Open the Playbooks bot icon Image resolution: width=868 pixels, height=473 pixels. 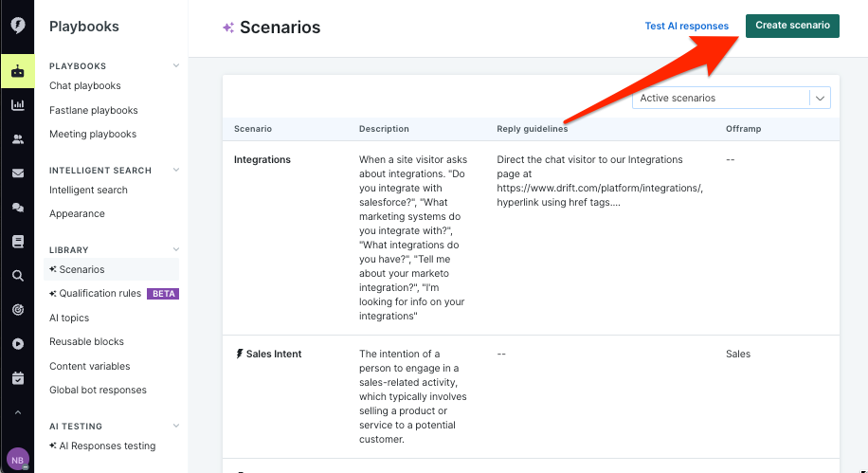coord(17,71)
